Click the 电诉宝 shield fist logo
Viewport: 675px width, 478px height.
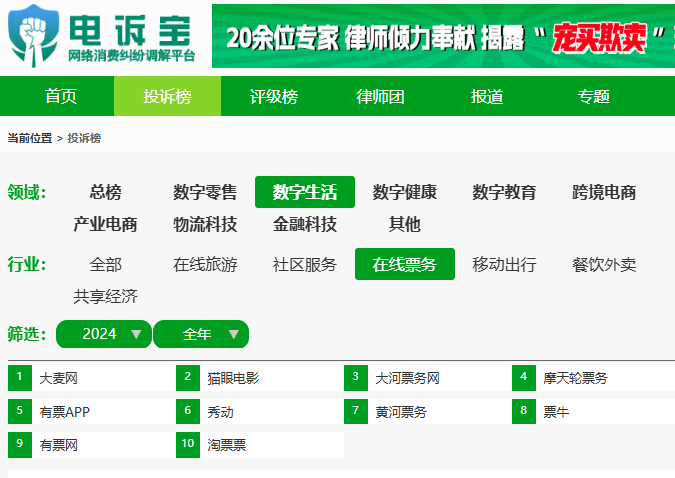pos(34,35)
